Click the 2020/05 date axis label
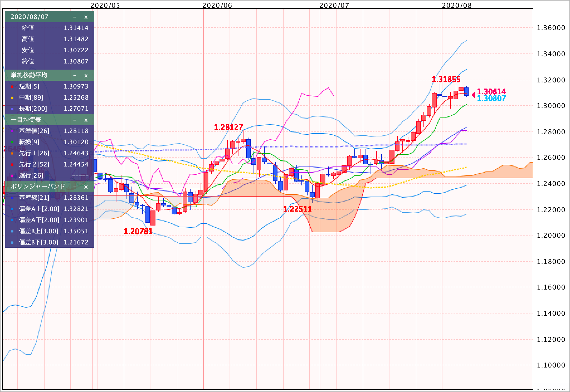 (105, 6)
